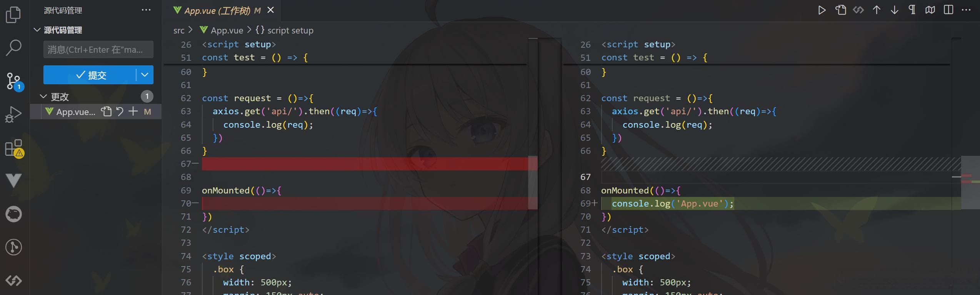Open the Explorer view in activity bar

14,15
